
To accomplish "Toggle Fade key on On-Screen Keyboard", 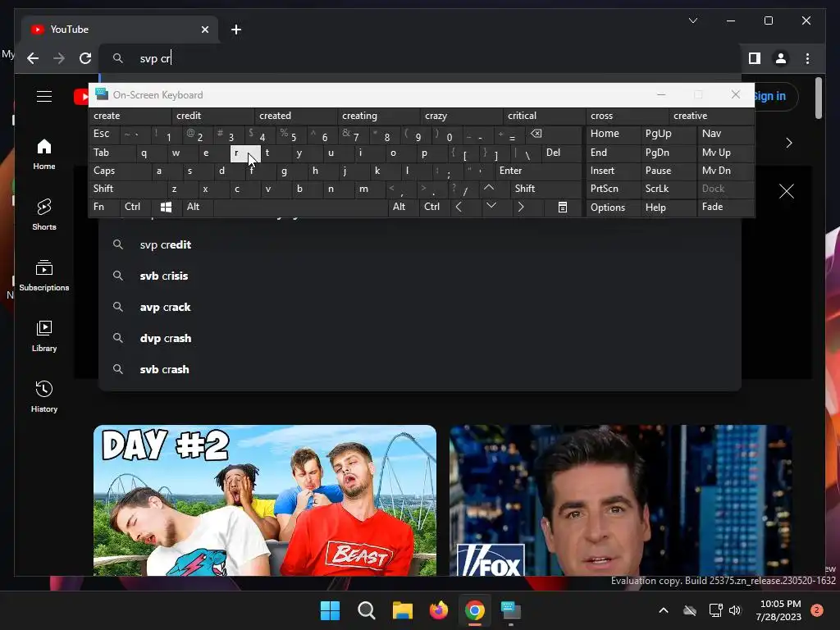I will point(725,207).
